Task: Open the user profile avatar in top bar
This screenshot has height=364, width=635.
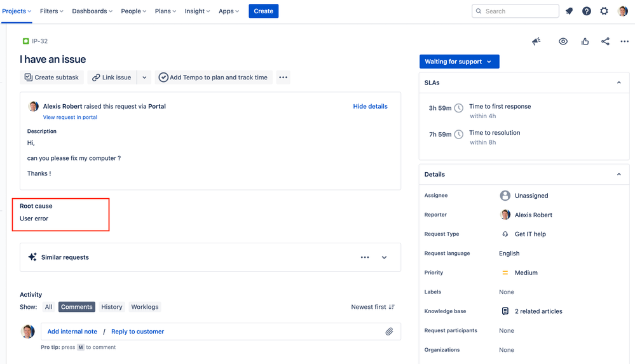Action: pyautogui.click(x=622, y=11)
